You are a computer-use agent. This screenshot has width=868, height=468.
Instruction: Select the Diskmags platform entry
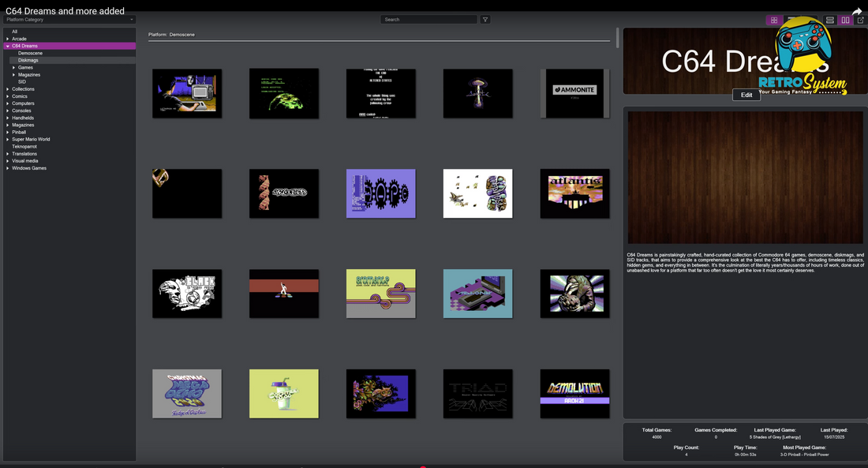(x=28, y=60)
